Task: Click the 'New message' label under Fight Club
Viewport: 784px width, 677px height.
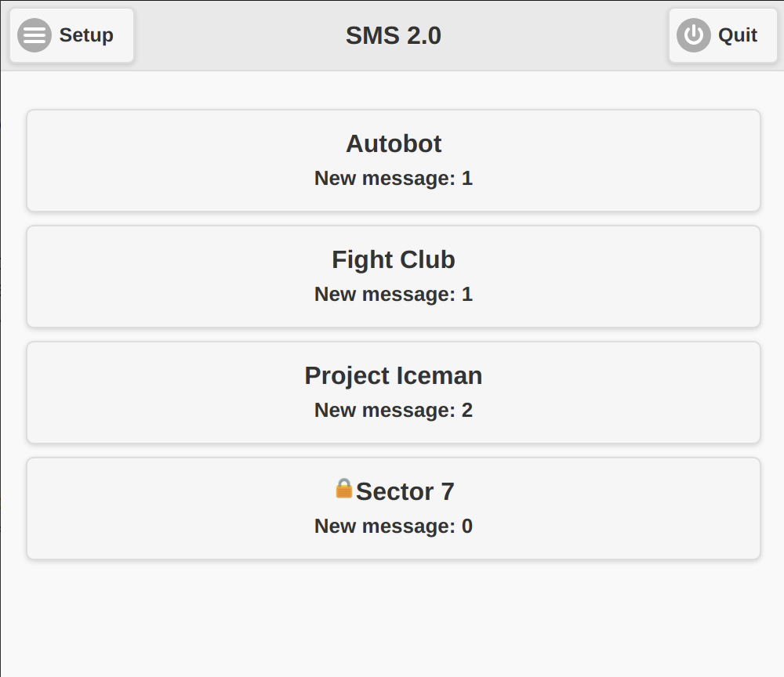Action: point(384,295)
